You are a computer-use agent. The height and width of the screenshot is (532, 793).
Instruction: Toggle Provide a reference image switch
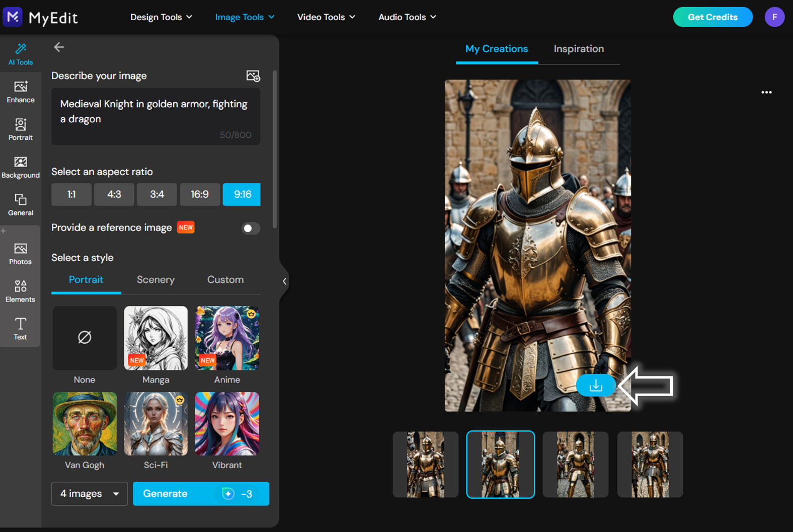250,228
